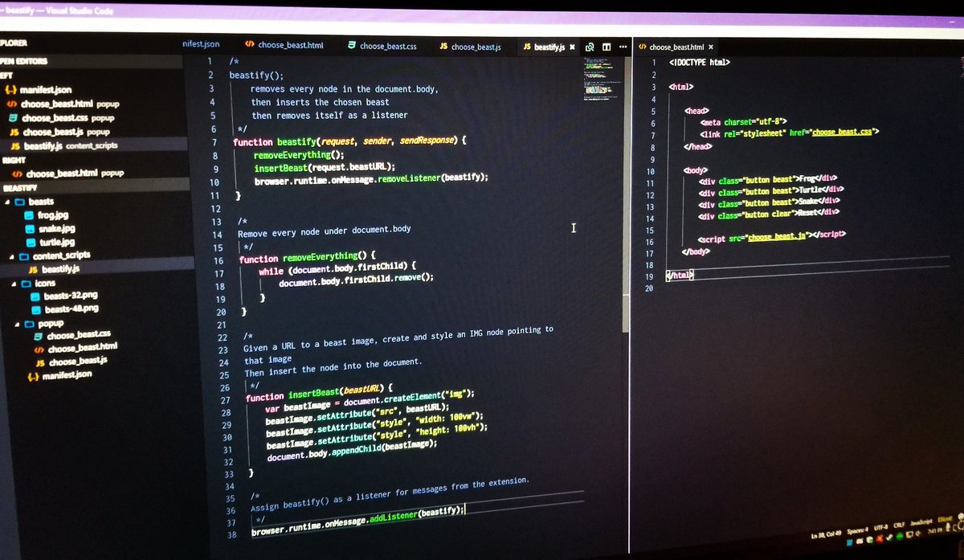This screenshot has width=964, height=560.
Task: Collapse the LEFT editor group header
Action: tap(6, 75)
